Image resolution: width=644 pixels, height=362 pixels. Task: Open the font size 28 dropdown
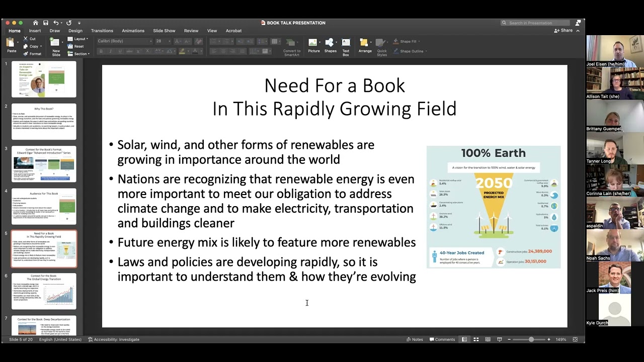(x=162, y=41)
